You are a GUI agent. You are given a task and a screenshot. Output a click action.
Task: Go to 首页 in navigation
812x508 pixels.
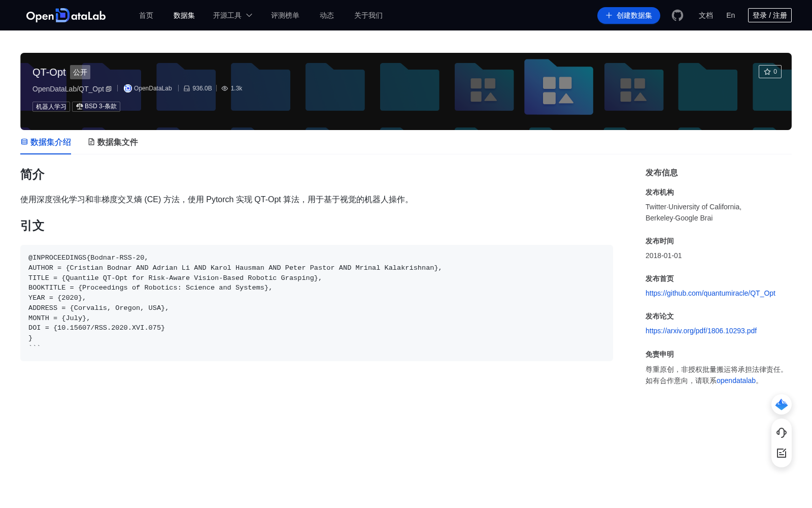146,15
